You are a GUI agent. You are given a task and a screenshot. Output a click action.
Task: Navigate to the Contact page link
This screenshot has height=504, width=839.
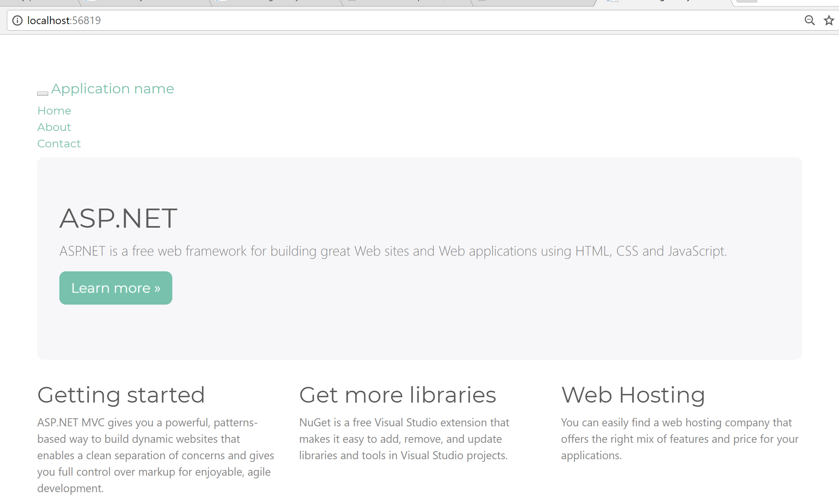[59, 144]
